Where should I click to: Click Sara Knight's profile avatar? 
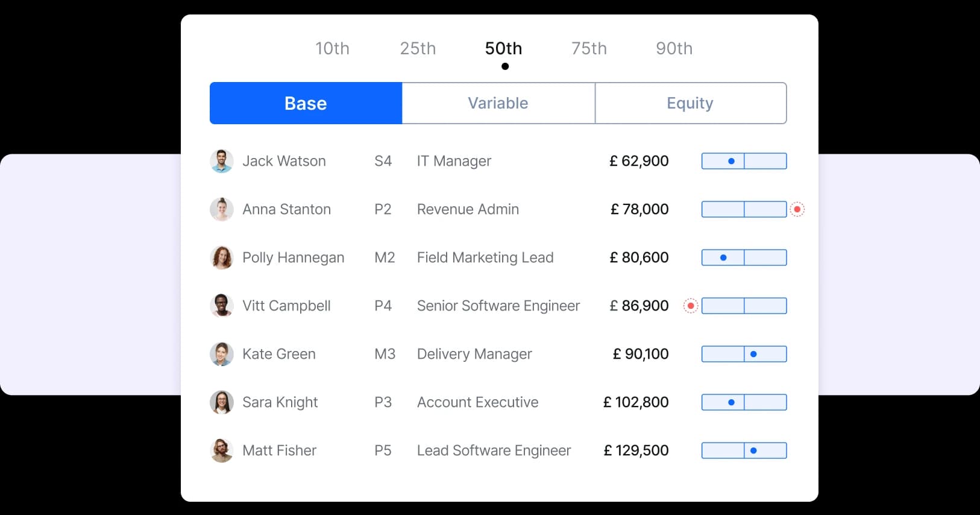coord(221,402)
